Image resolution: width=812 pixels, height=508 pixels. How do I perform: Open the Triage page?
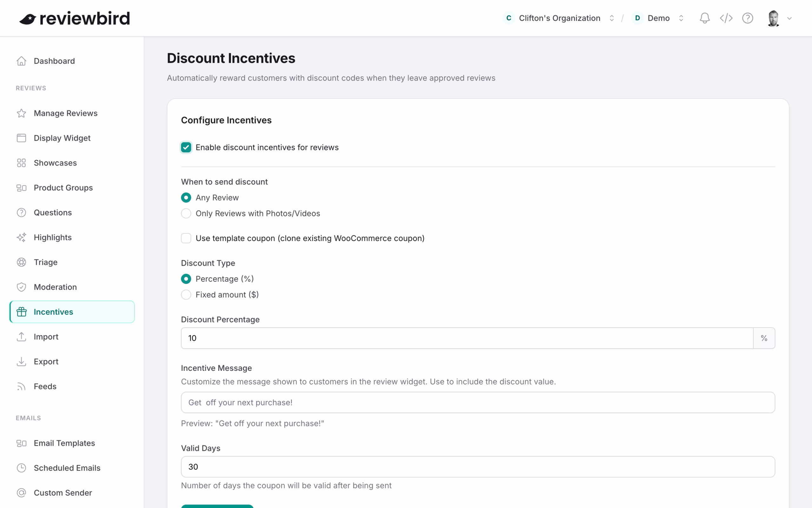(72, 262)
